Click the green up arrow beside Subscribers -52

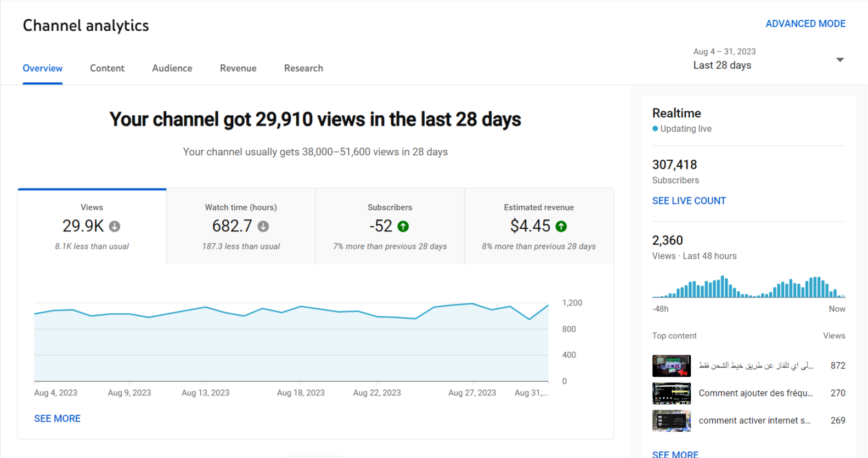pos(403,227)
